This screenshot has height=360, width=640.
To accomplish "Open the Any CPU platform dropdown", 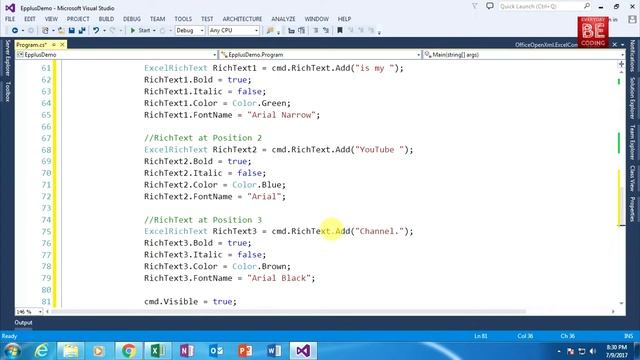I will coord(233,31).
